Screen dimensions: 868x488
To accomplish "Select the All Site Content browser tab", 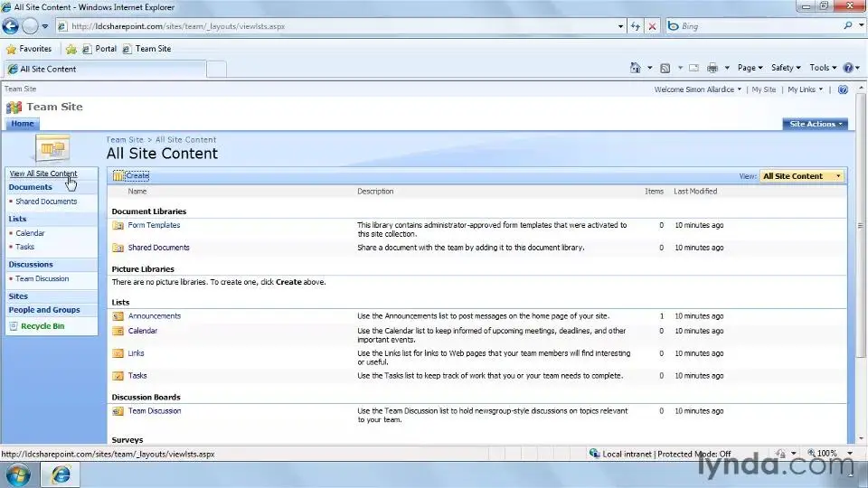I will [x=105, y=70].
